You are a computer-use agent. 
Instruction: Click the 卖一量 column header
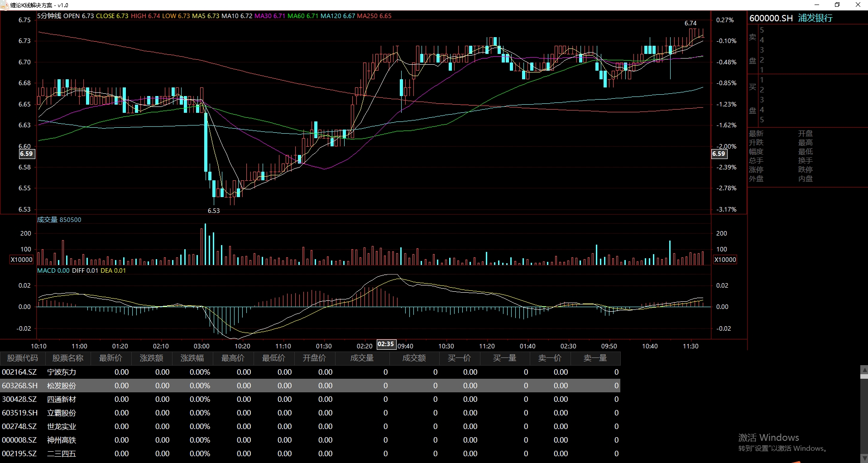tap(595, 358)
